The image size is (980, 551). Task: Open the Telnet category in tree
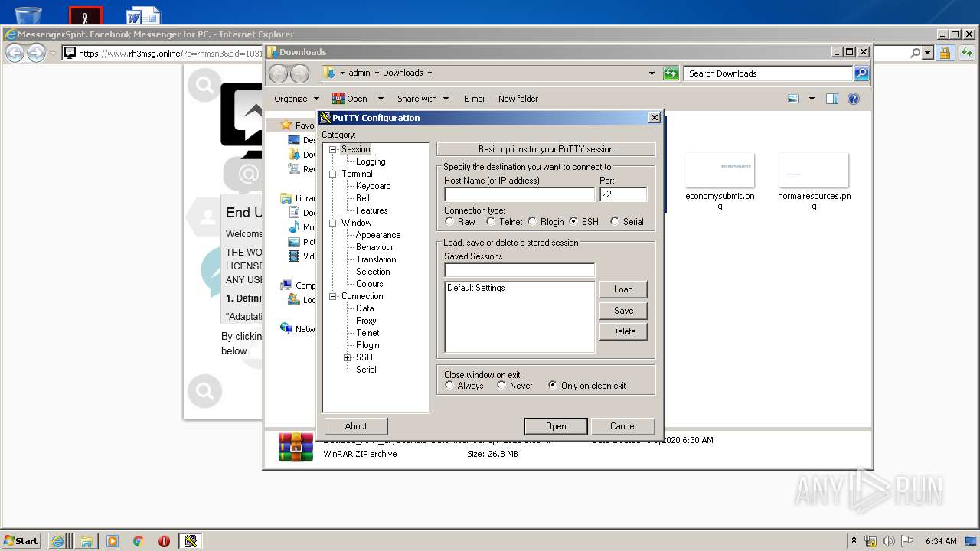(x=367, y=333)
